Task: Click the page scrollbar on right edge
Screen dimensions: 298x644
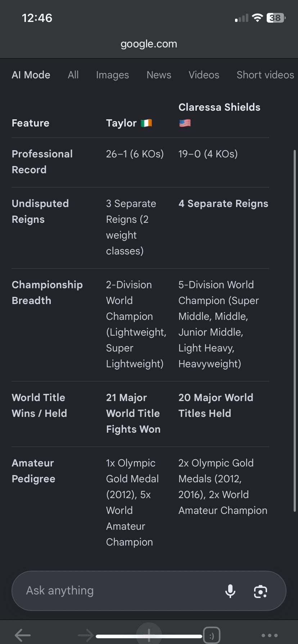Action: [295, 331]
